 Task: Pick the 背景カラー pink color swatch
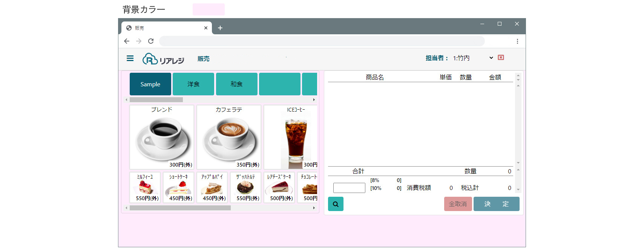209,9
